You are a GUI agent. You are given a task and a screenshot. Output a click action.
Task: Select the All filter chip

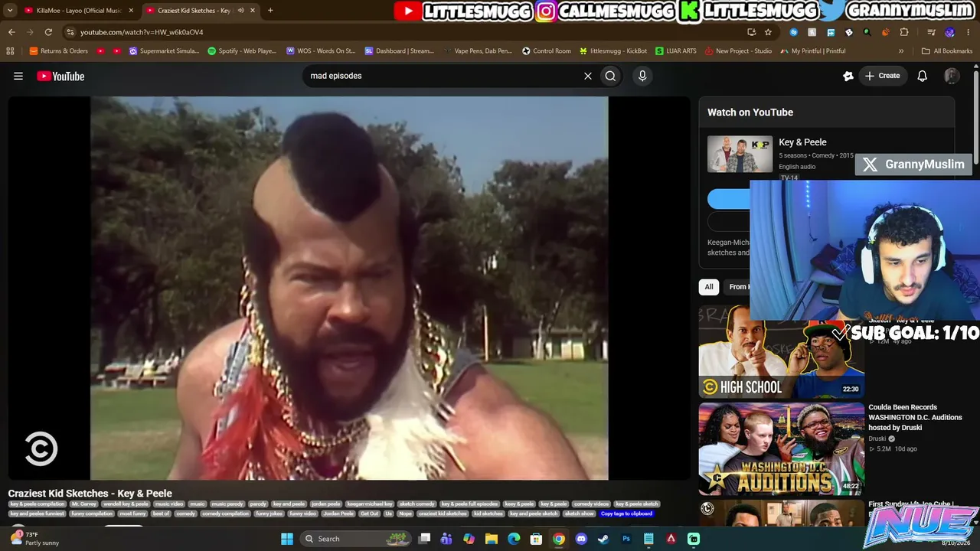[709, 287]
